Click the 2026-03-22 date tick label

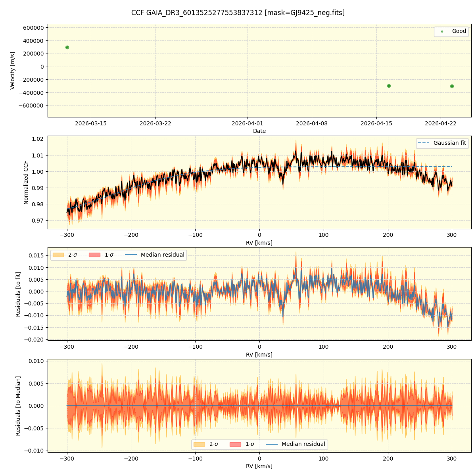pos(155,123)
